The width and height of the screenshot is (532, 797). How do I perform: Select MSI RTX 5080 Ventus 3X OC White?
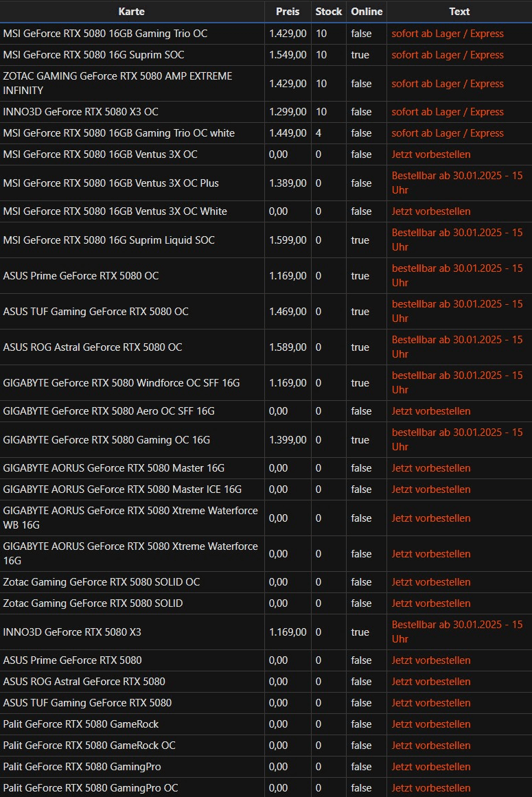click(115, 211)
